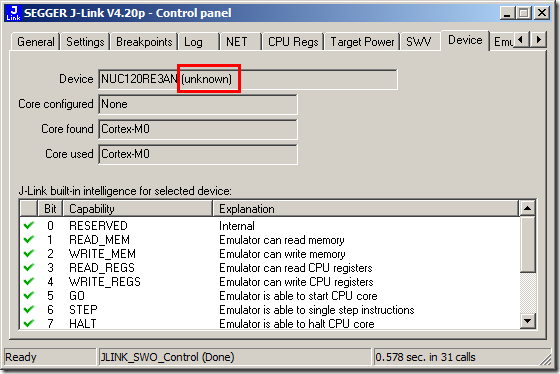Click the capability list scrollbar thumb
Screen dimensions: 560x374
528,244
